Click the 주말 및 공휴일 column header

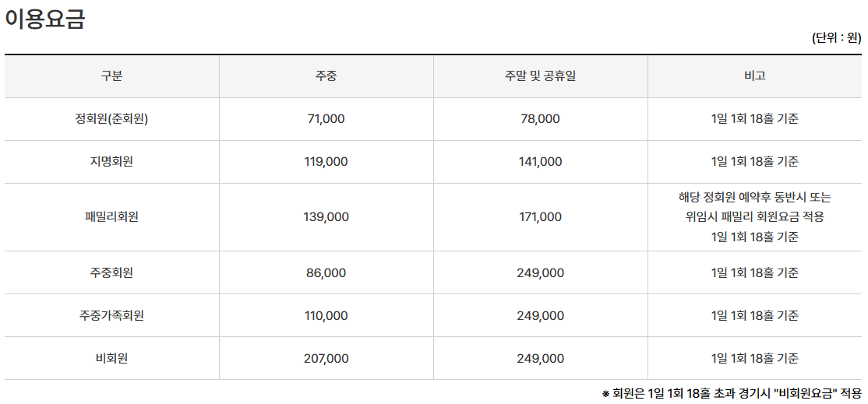[540, 76]
